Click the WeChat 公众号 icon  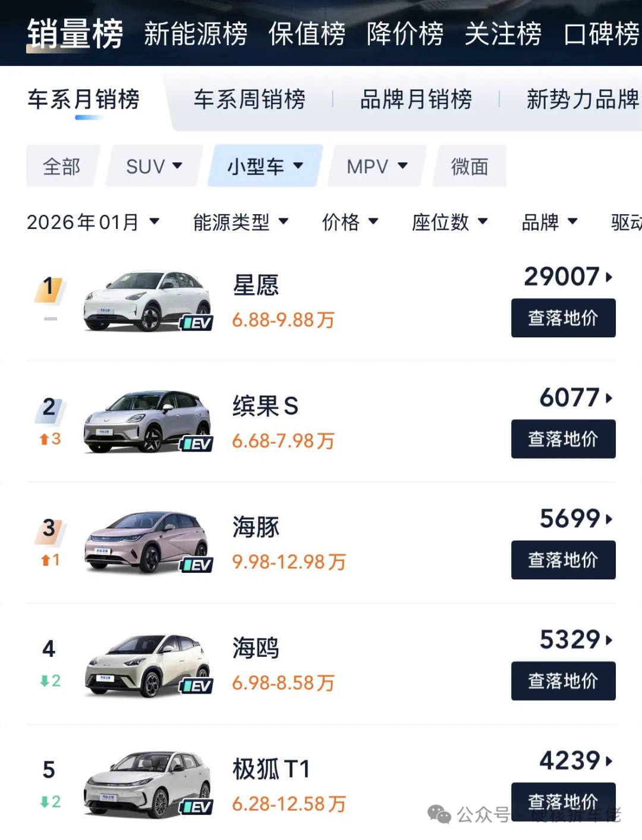point(439,814)
